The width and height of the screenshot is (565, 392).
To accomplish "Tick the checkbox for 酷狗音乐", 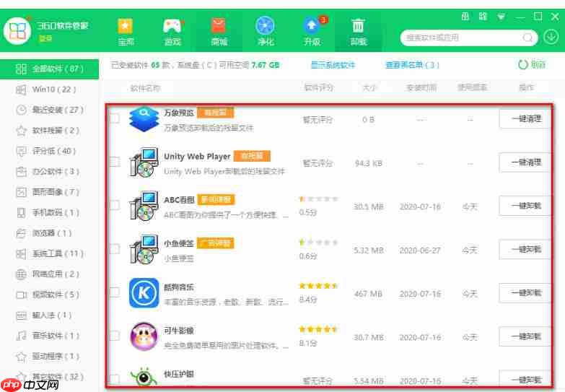I will click(x=115, y=292).
